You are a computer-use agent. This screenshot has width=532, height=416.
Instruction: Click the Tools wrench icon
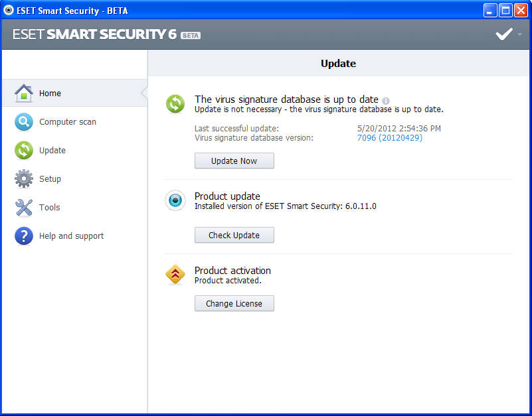coord(24,208)
